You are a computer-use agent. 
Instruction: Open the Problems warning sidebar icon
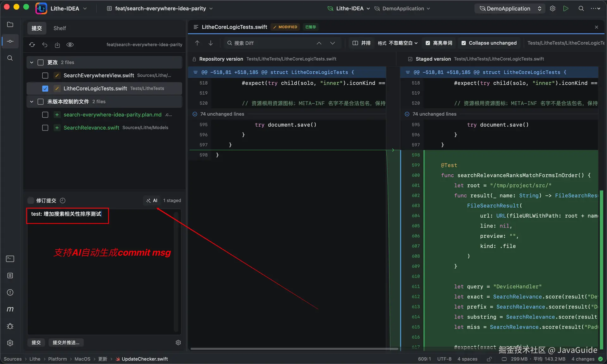pos(10,292)
